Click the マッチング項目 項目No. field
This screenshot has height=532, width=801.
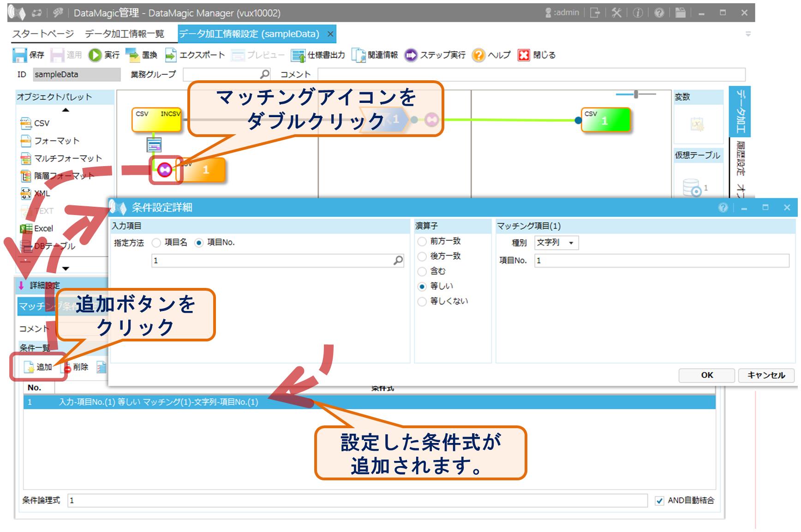(x=662, y=261)
